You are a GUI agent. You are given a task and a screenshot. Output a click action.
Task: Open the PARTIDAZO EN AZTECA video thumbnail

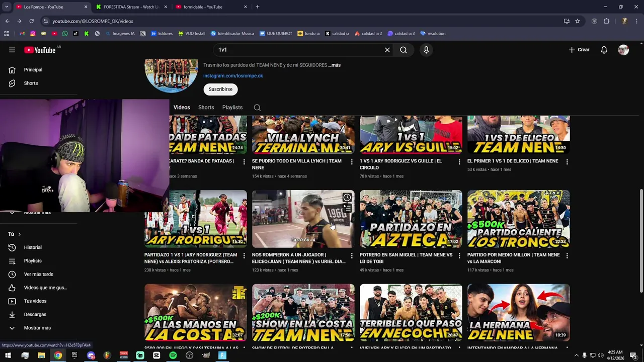[x=411, y=219]
